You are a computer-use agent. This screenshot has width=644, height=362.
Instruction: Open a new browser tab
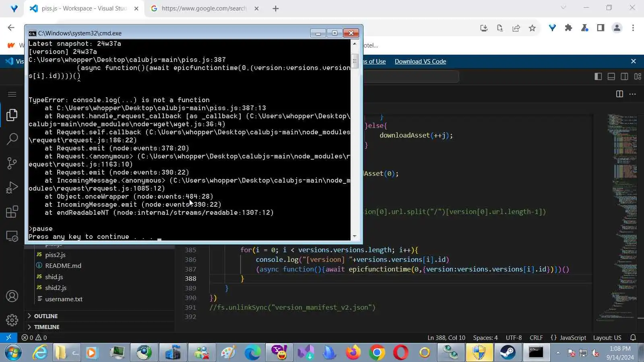(x=276, y=8)
